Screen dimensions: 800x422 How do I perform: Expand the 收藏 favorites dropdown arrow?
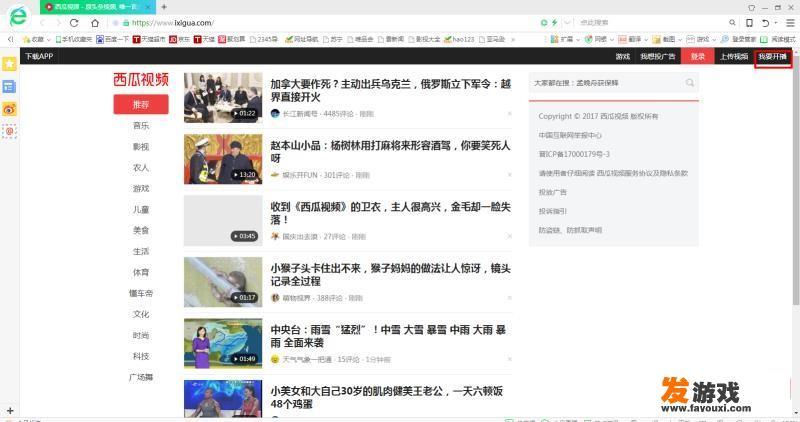[49, 39]
